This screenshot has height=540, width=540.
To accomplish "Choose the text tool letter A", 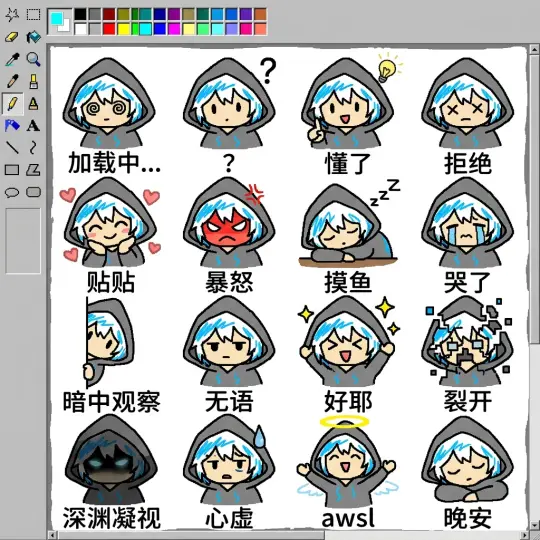I will coord(33,125).
